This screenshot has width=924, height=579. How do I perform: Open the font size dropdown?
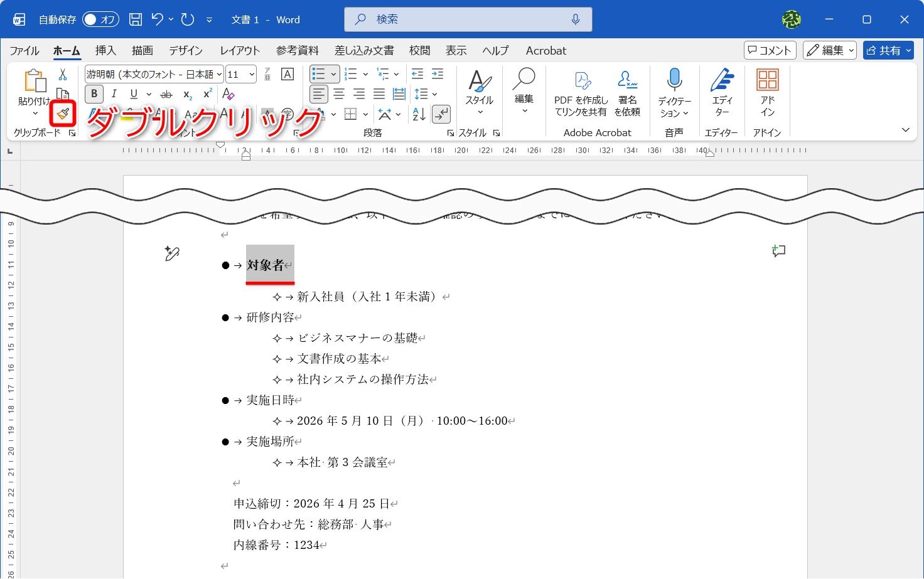[250, 73]
